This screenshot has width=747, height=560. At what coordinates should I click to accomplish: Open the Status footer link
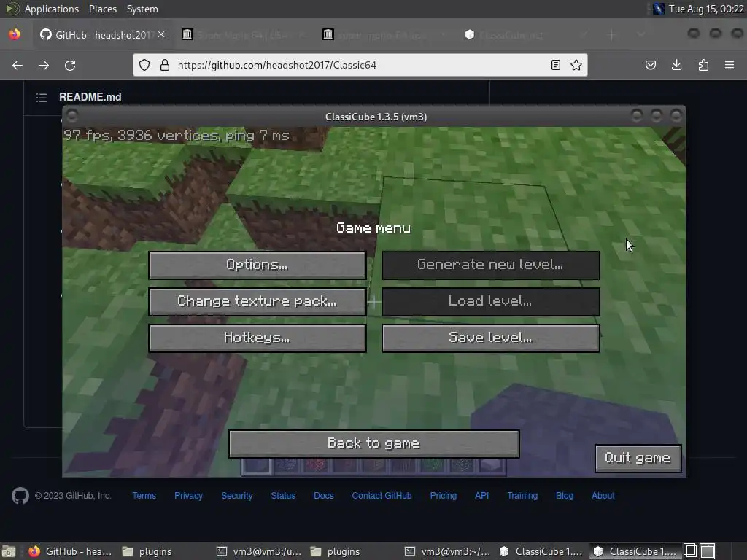(x=283, y=496)
